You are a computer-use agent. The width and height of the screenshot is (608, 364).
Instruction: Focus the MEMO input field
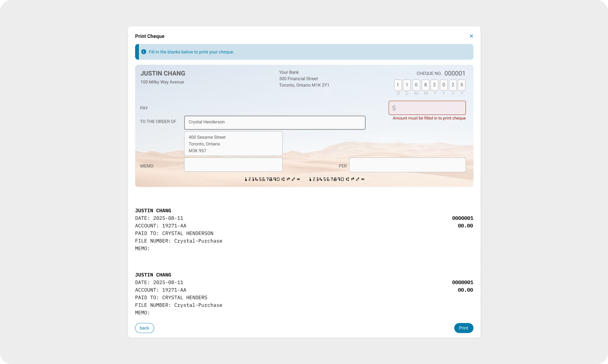tap(233, 165)
